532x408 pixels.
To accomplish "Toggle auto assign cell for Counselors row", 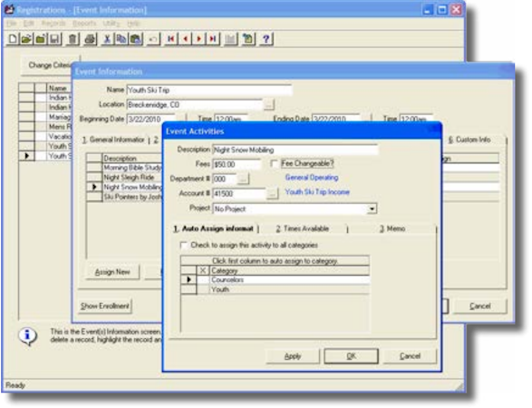I will point(202,280).
